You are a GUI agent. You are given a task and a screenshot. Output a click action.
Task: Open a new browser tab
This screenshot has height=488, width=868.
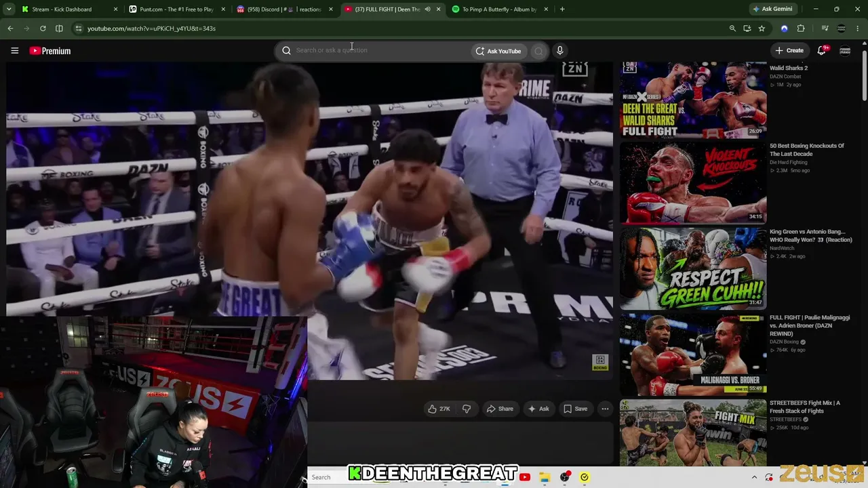[562, 9]
